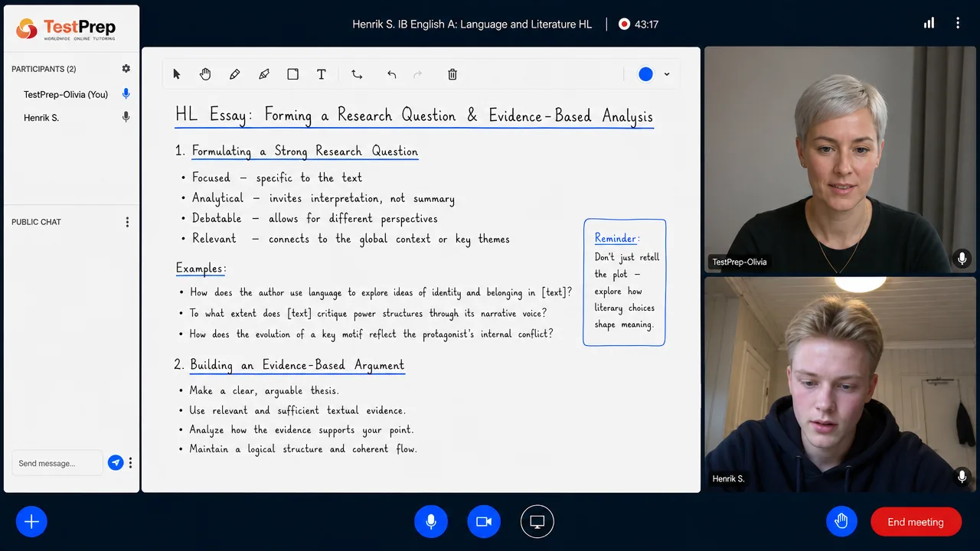Open Public Chat options menu
Viewport: 980px width, 551px height.
point(127,222)
